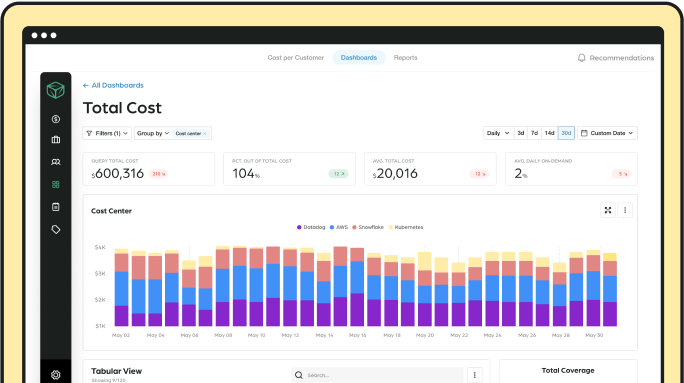This screenshot has width=684, height=383.
Task: Open the Filters (1) dropdown
Action: pos(107,133)
